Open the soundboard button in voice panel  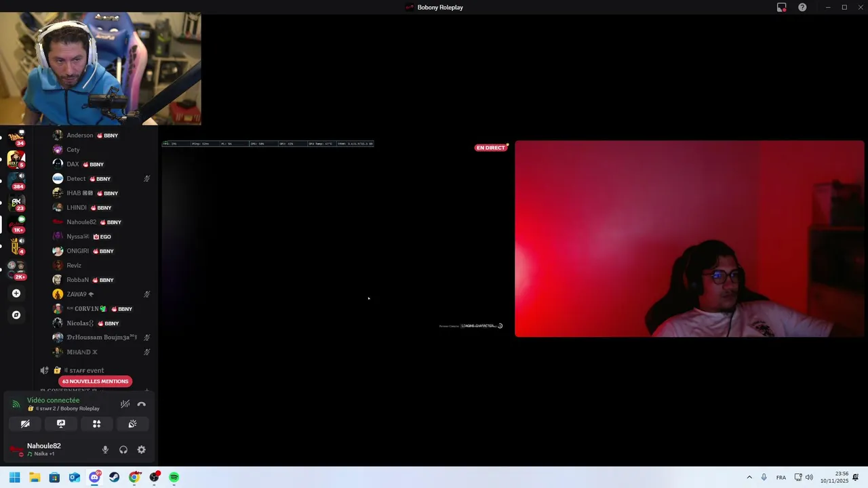(x=132, y=424)
